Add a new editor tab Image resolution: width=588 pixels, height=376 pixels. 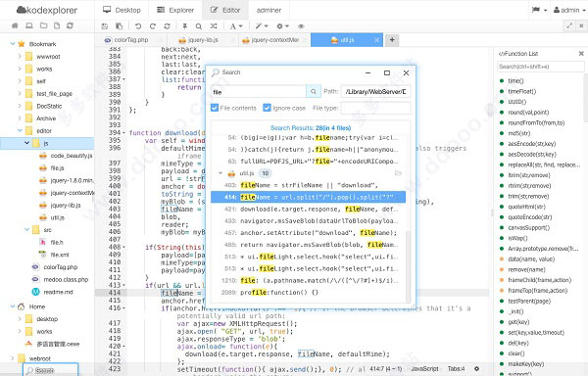coord(392,40)
